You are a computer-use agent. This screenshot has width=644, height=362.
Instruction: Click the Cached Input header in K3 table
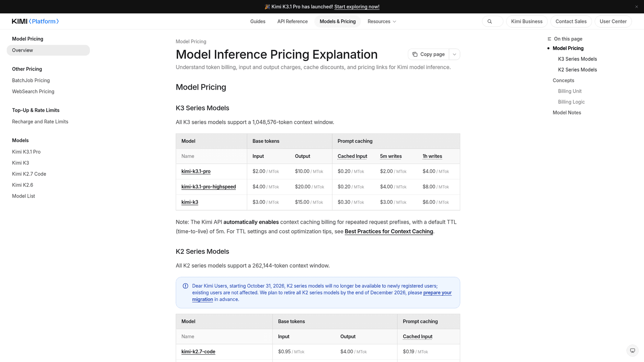click(352, 156)
